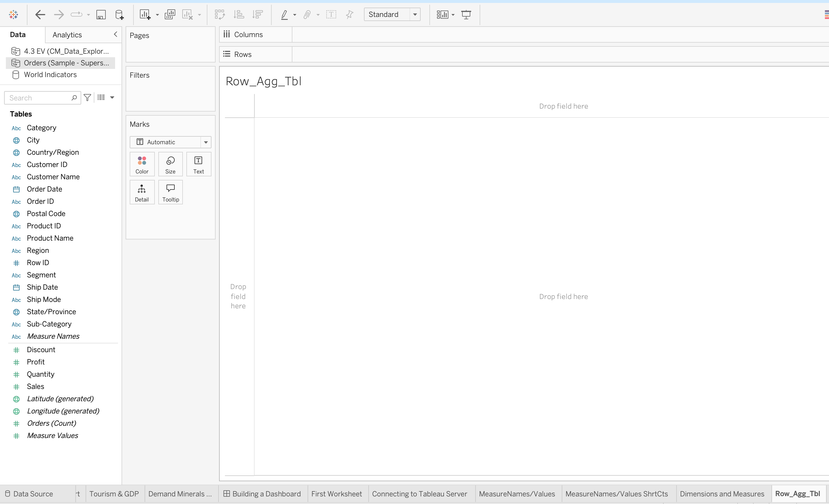Click the Swap Rows and Columns icon
The height and width of the screenshot is (504, 829).
[x=219, y=15]
